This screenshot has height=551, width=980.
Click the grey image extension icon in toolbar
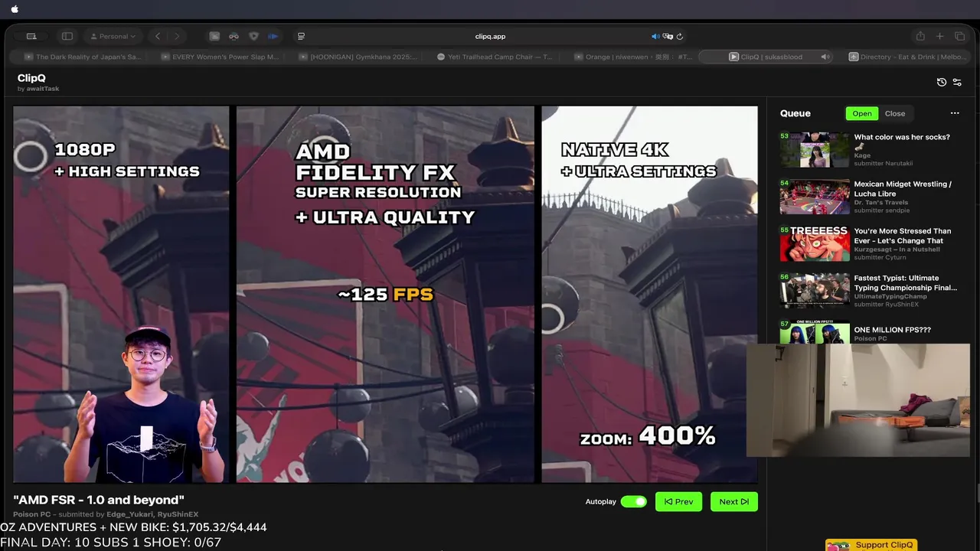click(x=214, y=36)
